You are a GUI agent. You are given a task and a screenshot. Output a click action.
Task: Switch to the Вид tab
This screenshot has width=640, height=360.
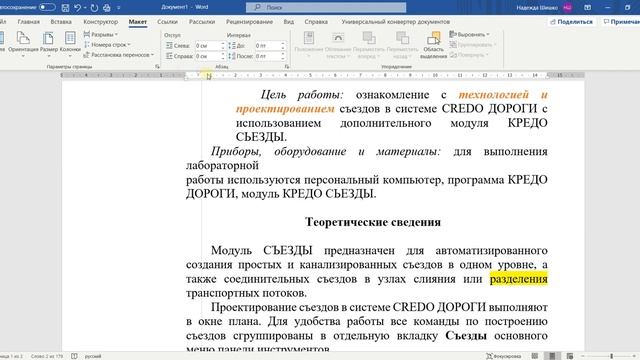click(289, 22)
